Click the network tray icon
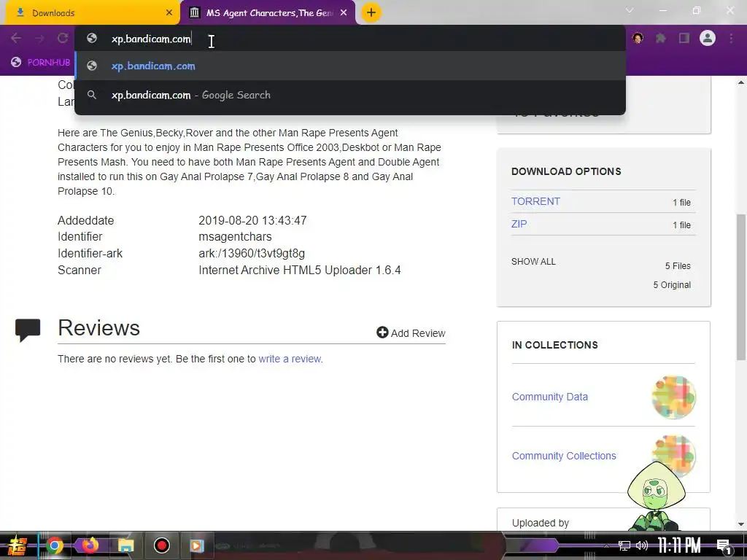 click(x=624, y=545)
